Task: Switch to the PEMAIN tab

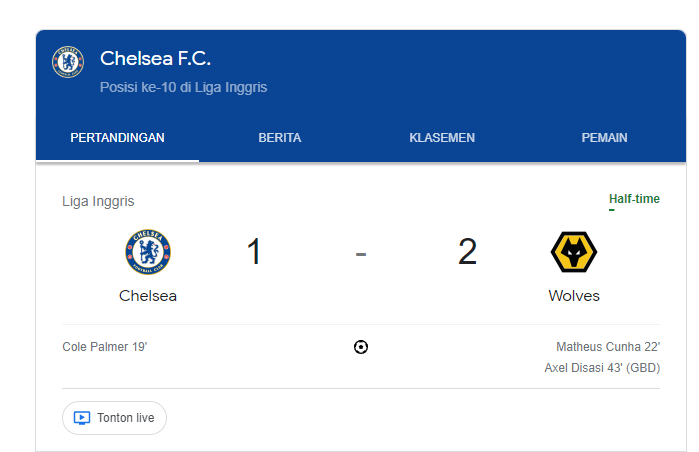Action: click(x=604, y=138)
